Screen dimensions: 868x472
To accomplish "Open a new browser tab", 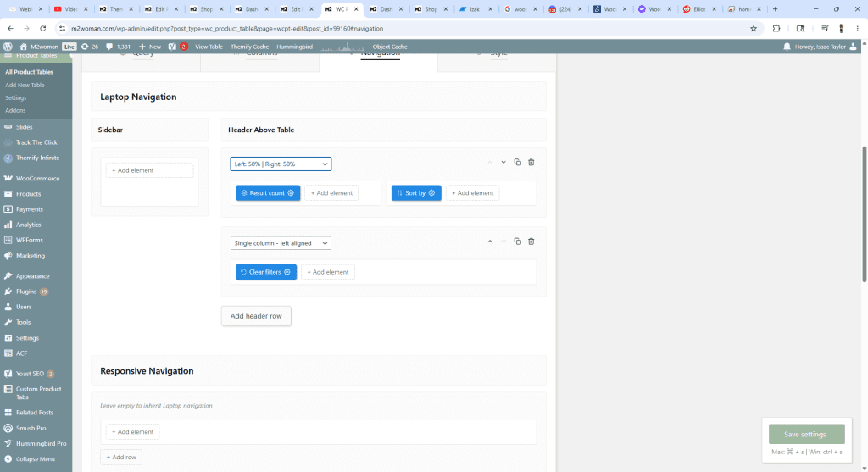I will point(775,8).
